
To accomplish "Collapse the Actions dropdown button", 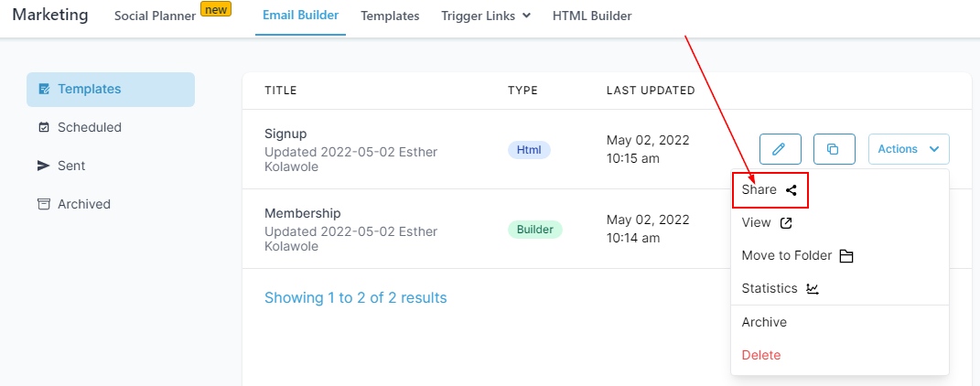I will (909, 148).
